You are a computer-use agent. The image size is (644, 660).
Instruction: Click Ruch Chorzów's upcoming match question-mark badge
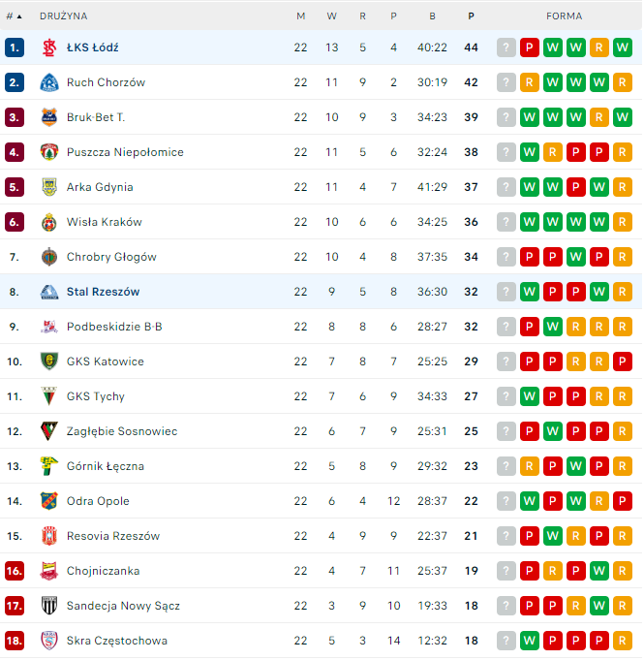tap(506, 82)
